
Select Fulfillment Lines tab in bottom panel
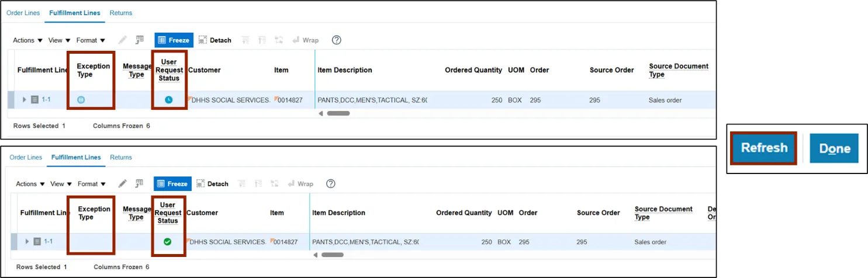pos(76,157)
